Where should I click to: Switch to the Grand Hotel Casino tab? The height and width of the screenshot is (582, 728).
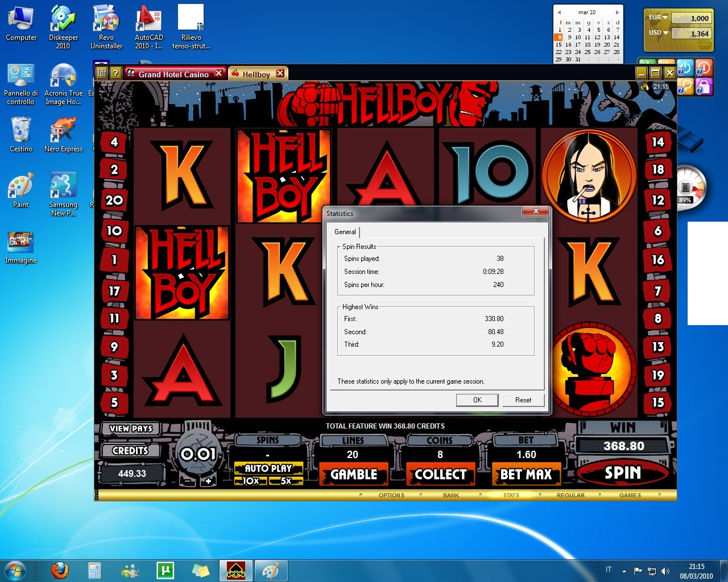pyautogui.click(x=173, y=74)
